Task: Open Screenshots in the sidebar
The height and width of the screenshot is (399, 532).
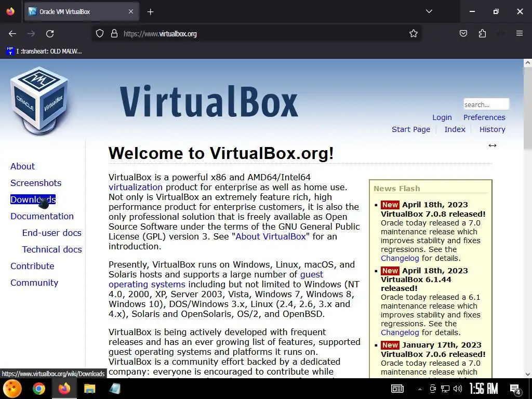Action: [36, 183]
